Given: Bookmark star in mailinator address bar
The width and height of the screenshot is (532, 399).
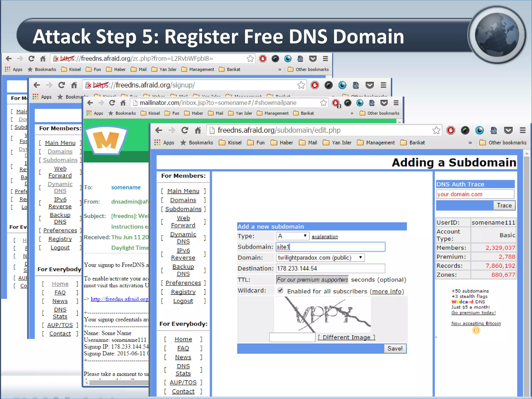Looking at the screenshot, I should tap(323, 103).
